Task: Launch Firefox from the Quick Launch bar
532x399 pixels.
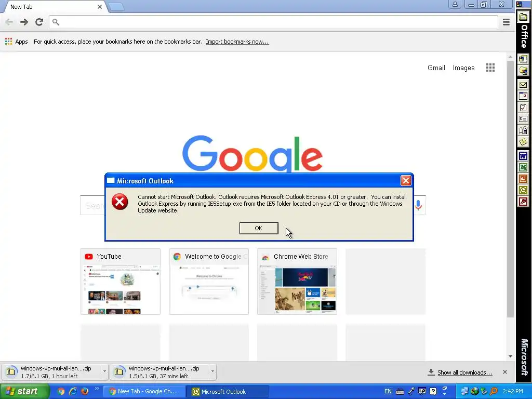Action: tap(85, 391)
